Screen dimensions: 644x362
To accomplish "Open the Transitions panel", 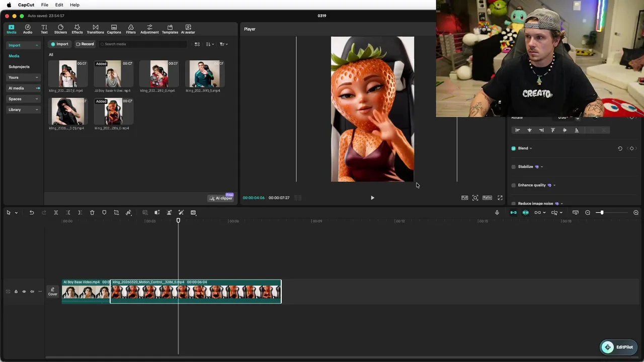I will tap(95, 29).
